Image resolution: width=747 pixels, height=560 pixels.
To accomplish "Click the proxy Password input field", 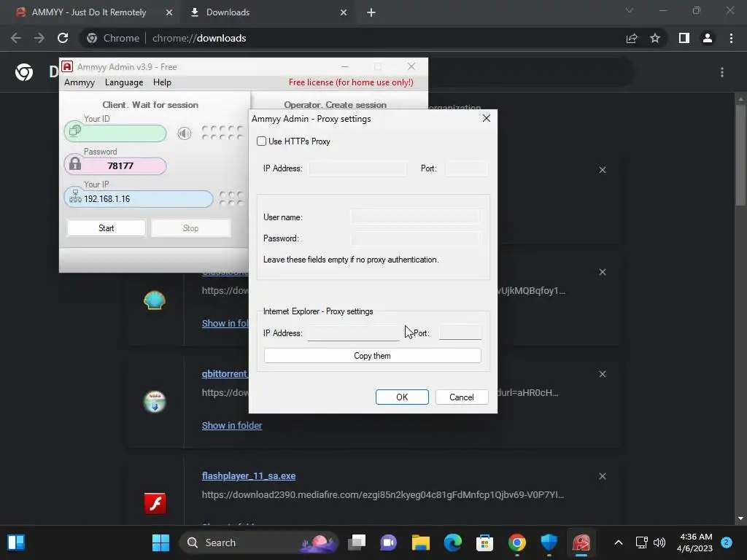I will (415, 238).
